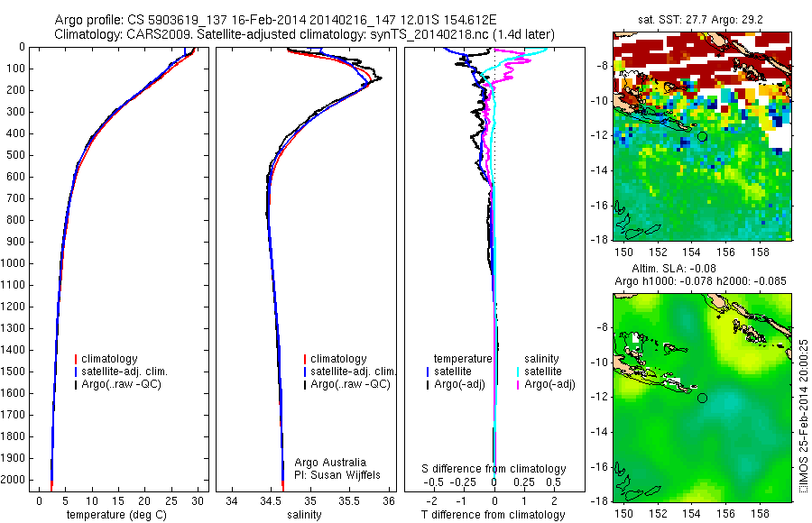This screenshot has height=523, width=812.
Task: Click the 'salinity' x-axis label
Action: [x=304, y=515]
